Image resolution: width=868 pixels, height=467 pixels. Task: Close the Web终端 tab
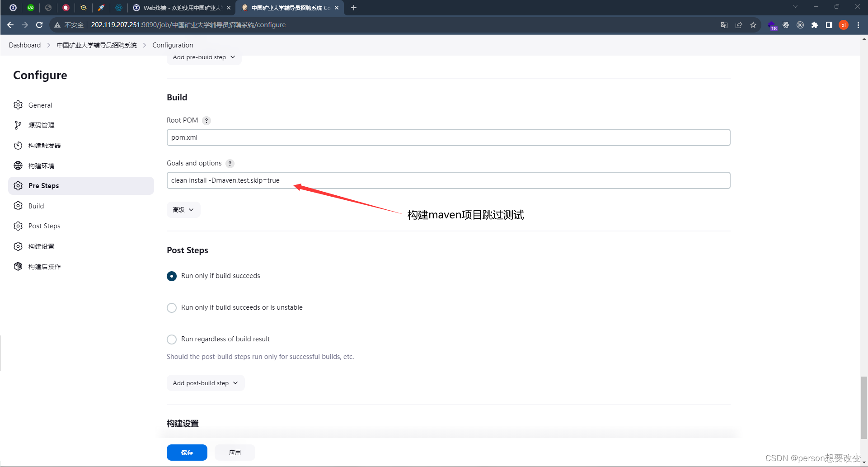click(x=229, y=8)
